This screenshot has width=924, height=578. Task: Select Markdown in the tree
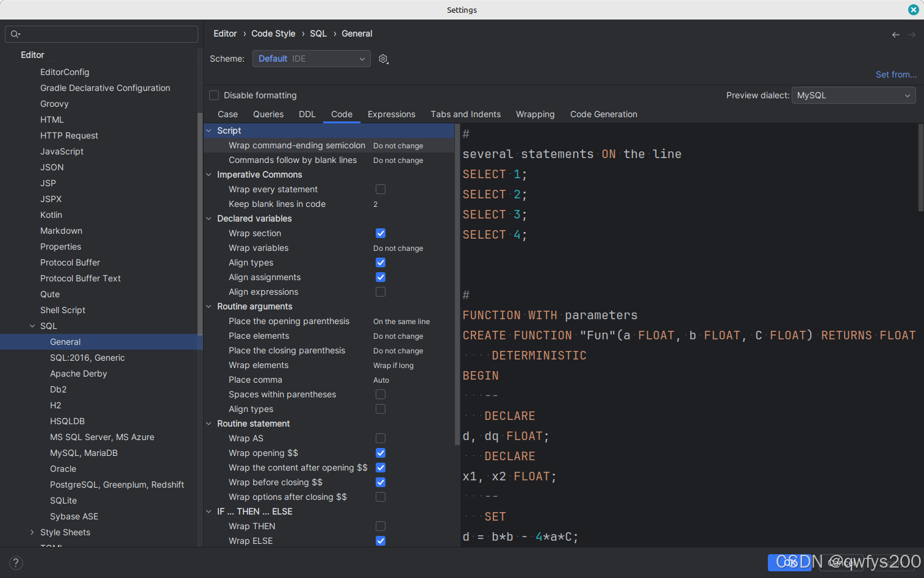[61, 231]
